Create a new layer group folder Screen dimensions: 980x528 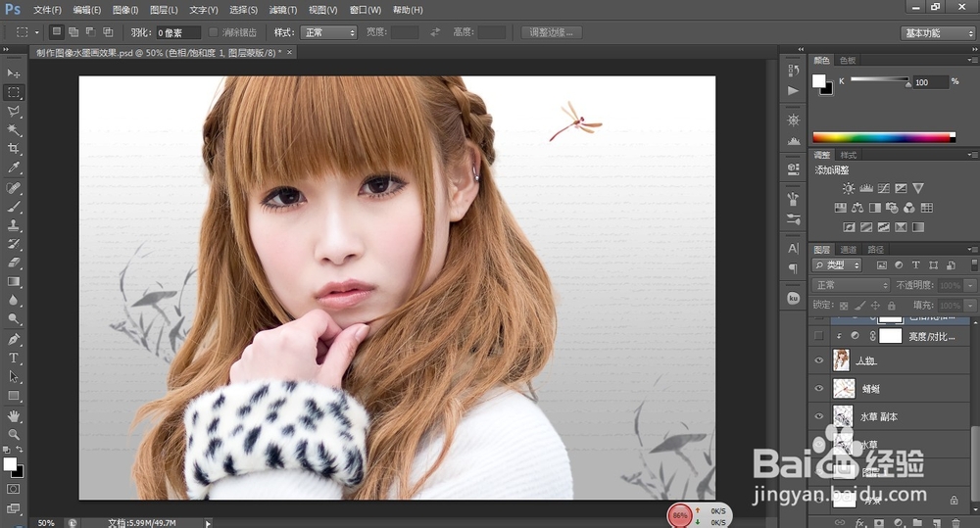917,522
